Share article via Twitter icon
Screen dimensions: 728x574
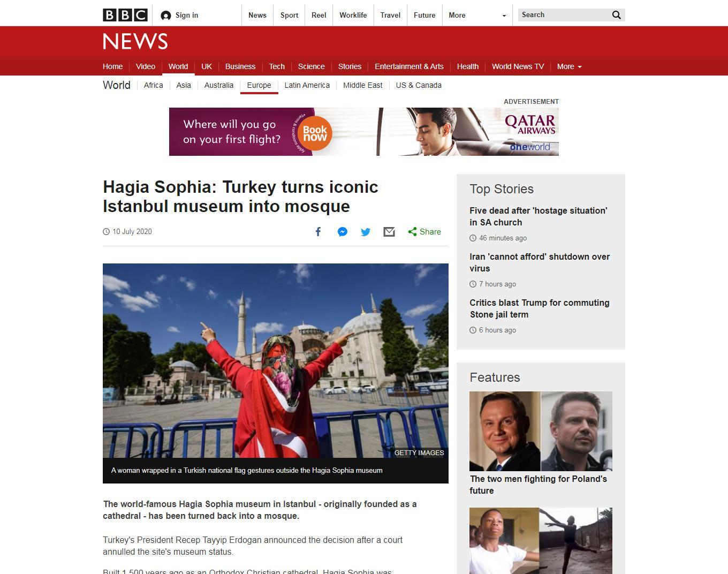pyautogui.click(x=366, y=232)
